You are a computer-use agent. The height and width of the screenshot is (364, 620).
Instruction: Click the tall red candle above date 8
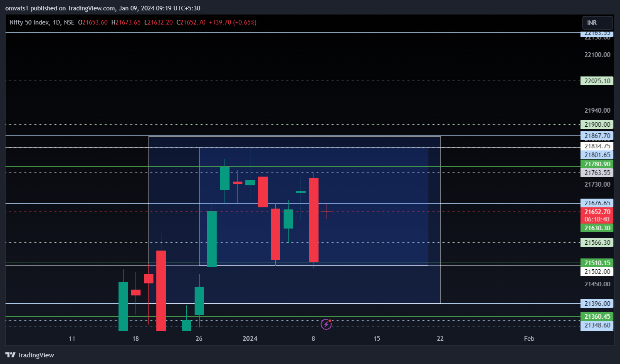tap(314, 220)
